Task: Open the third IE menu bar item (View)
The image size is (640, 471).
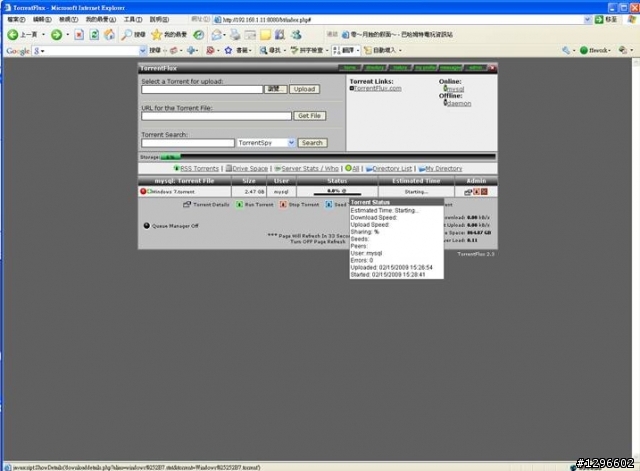Action: coord(68,19)
